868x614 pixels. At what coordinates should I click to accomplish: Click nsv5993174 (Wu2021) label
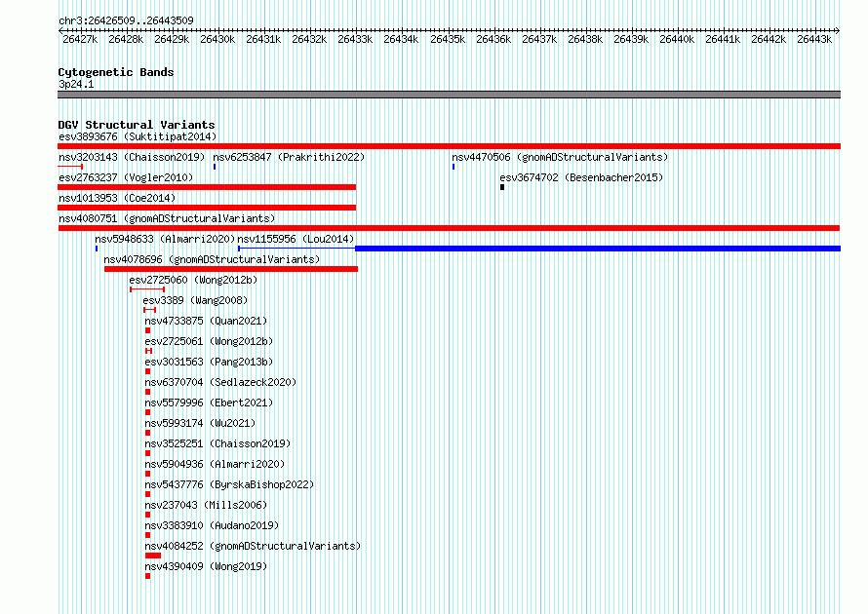(x=200, y=423)
